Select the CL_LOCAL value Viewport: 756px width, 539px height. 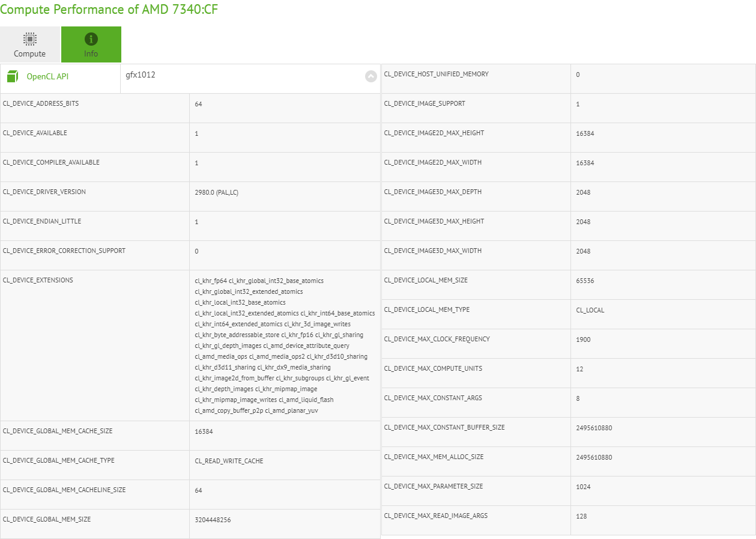click(590, 310)
